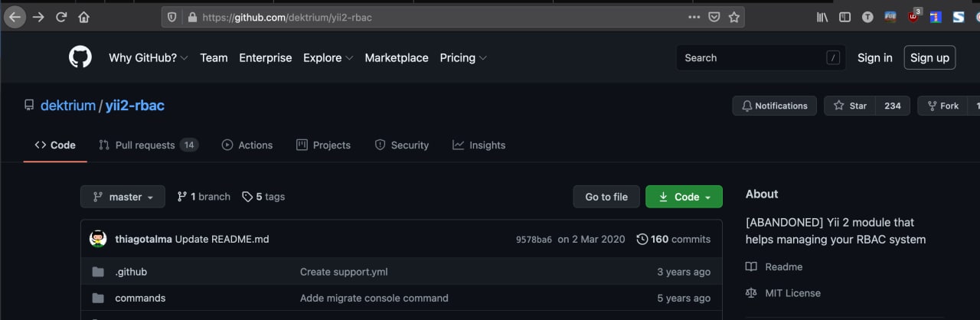This screenshot has width=980, height=320.
Task: Click the blue S extension icon
Action: 959,17
